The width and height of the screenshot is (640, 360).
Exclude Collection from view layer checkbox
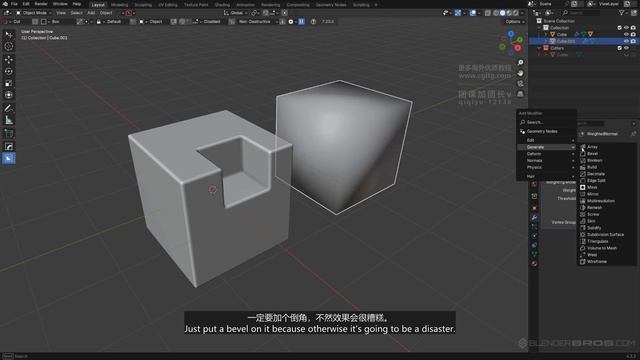[620, 27]
